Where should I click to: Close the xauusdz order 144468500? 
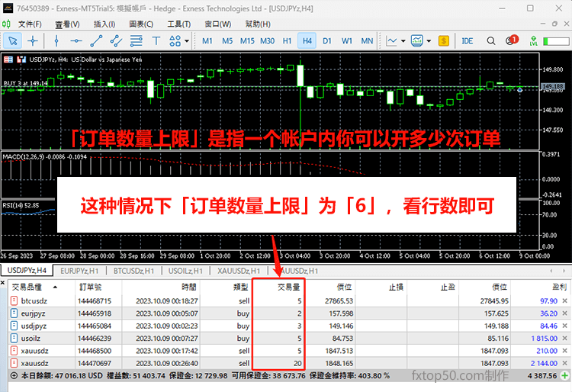coord(564,350)
